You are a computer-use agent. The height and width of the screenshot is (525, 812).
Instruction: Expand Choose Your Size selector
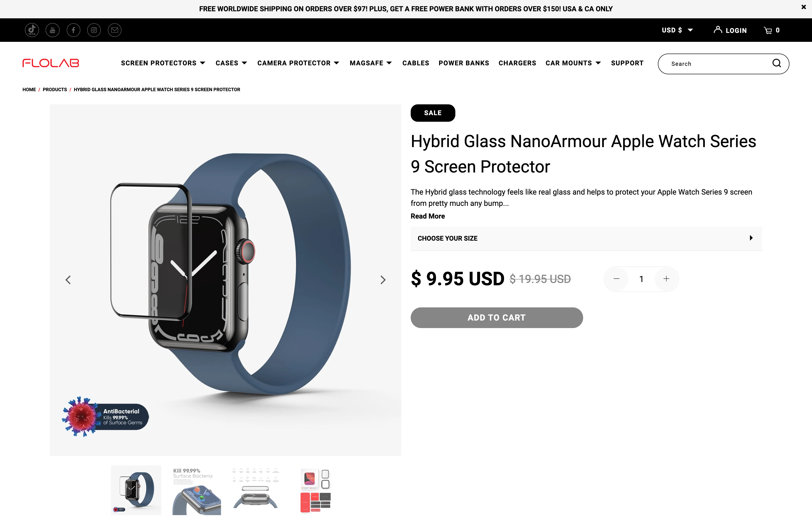pos(586,238)
